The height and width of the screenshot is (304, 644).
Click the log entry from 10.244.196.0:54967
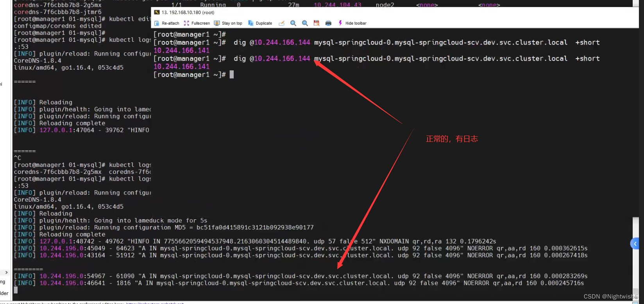pyautogui.click(x=301, y=276)
